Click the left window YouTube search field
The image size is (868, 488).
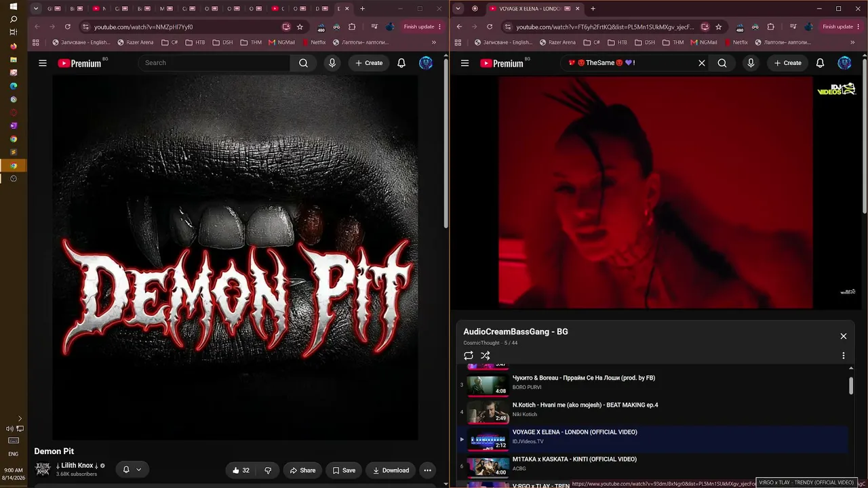pos(214,63)
